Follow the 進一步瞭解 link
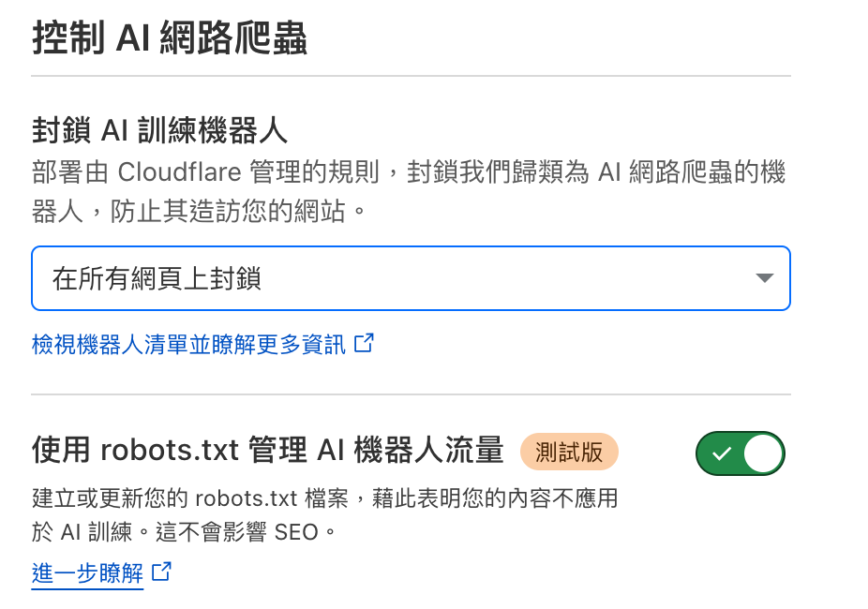 pyautogui.click(x=87, y=572)
